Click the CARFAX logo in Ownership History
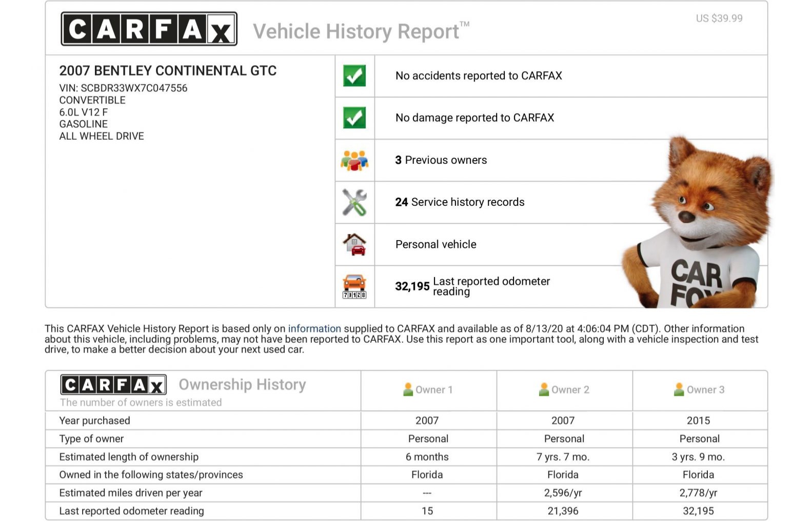 click(113, 384)
